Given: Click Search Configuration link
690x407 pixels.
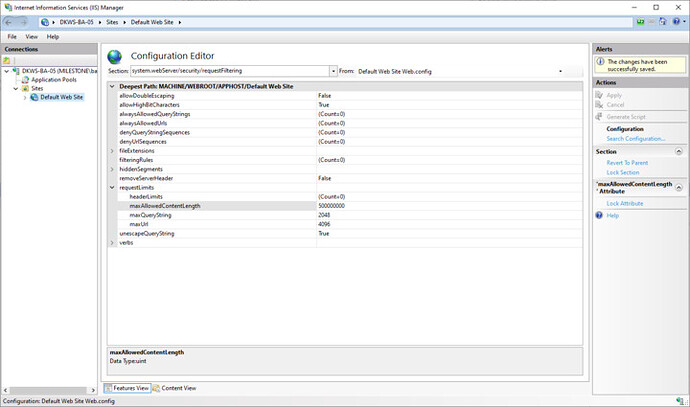Looking at the screenshot, I should [636, 139].
